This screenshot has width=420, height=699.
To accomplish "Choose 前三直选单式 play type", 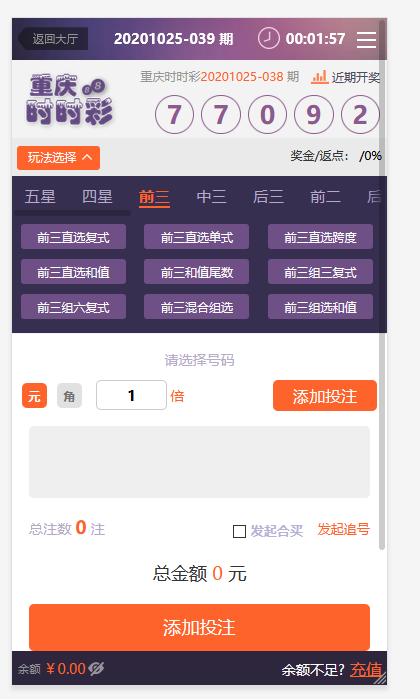I will tap(197, 237).
